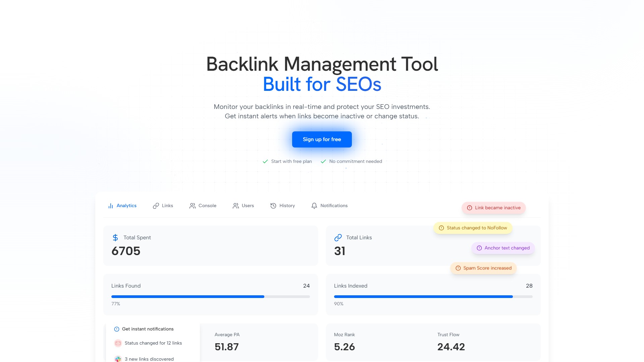Click the Slack icon beside new links
The height and width of the screenshot is (362, 644).
click(118, 359)
